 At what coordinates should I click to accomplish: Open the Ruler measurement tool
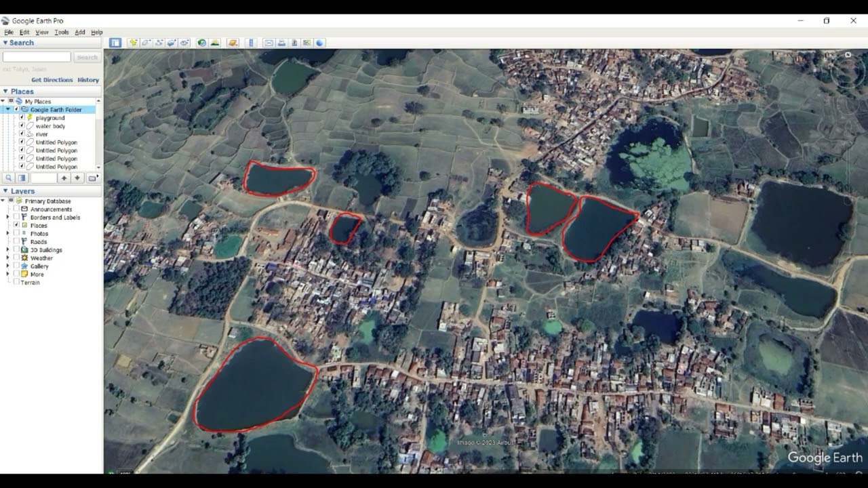251,43
